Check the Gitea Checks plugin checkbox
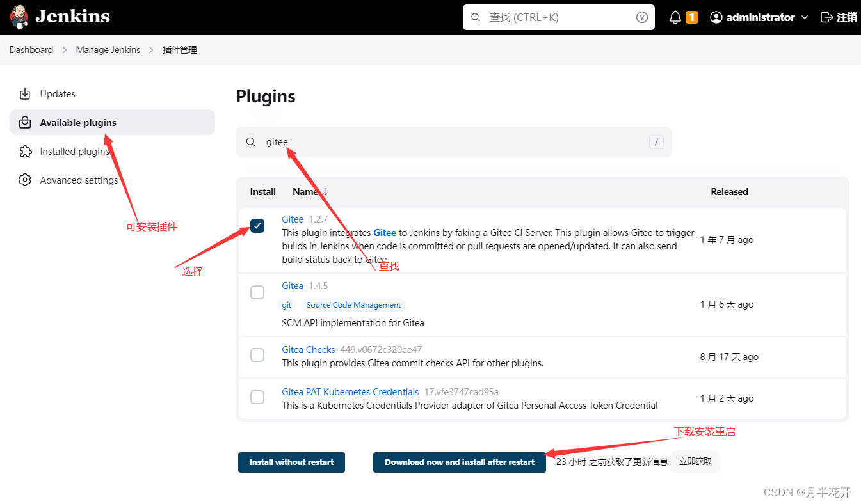 [257, 355]
